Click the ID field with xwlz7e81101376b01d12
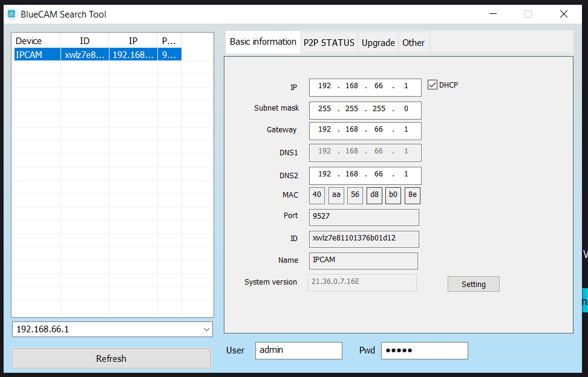 [364, 239]
